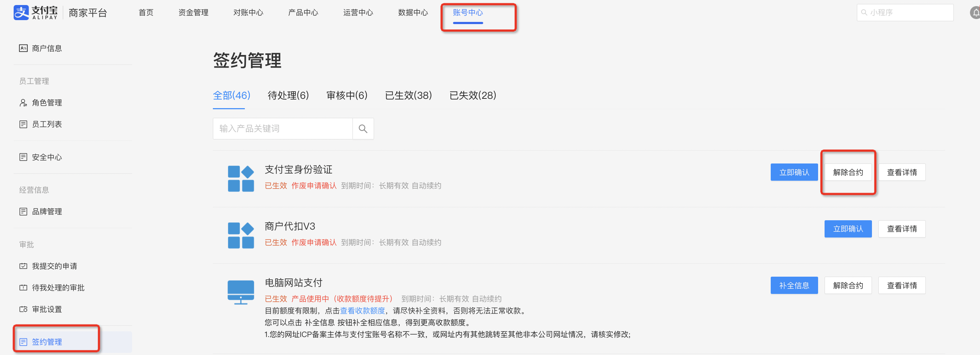
Task: Open 品牌管理 in the sidebar
Action: click(47, 211)
